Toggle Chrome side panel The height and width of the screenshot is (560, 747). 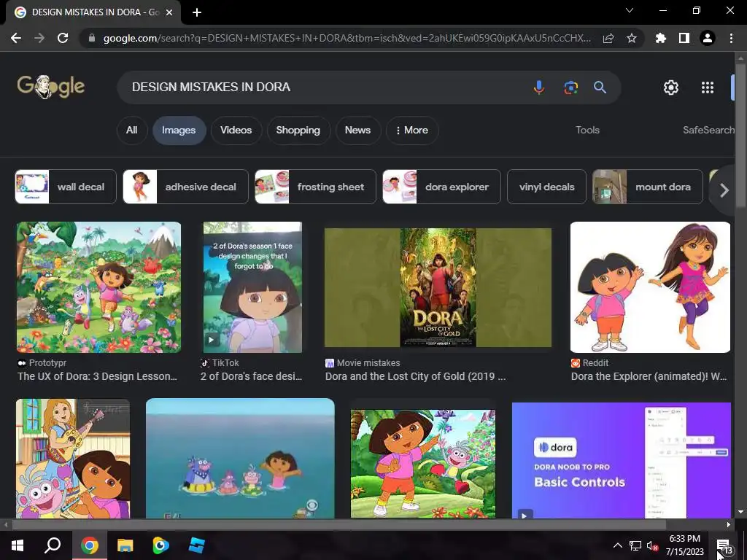pos(684,38)
